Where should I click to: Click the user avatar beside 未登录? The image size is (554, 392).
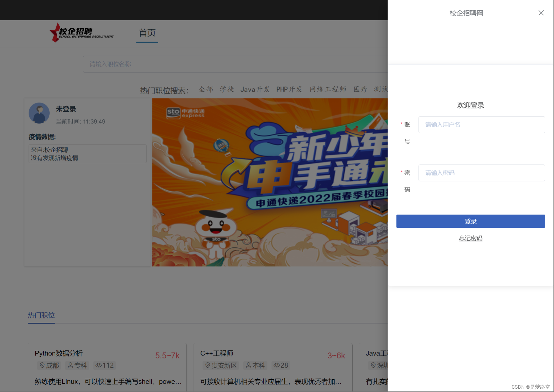pos(39,113)
